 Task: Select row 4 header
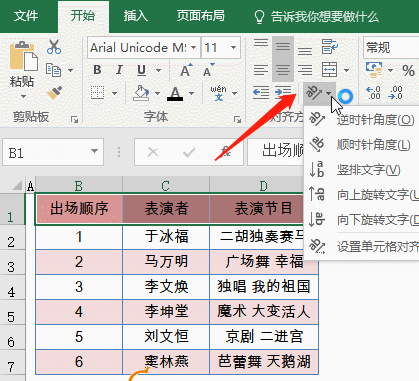pos(12,287)
